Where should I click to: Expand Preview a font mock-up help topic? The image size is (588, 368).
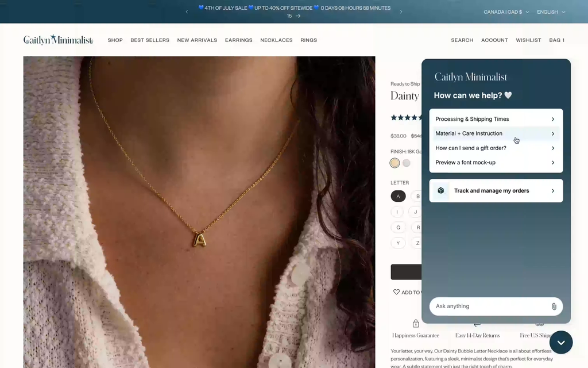tap(496, 162)
